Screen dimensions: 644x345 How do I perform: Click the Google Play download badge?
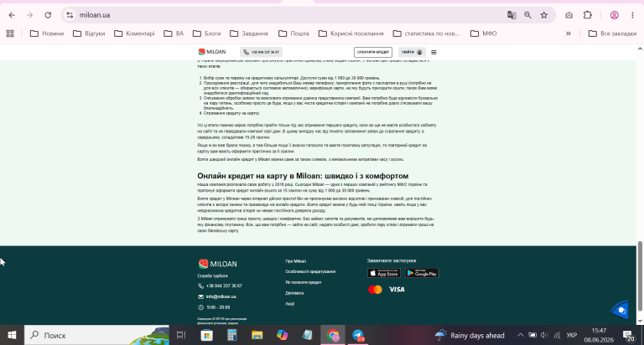[x=422, y=273]
